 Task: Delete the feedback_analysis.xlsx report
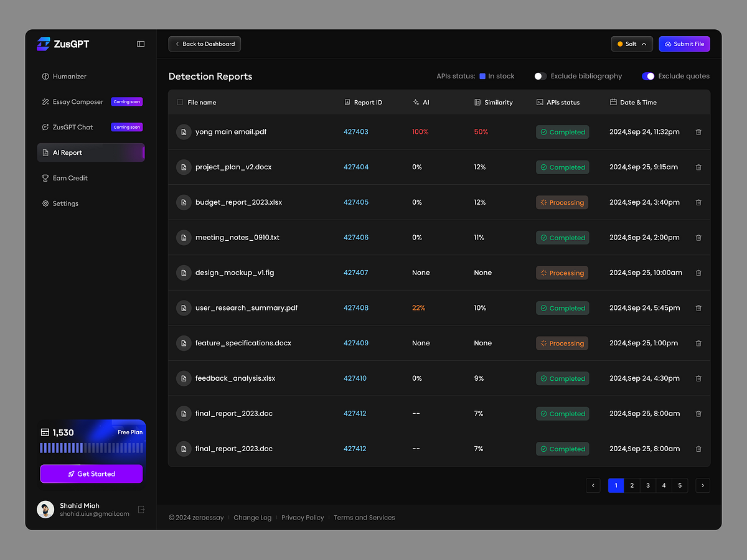[x=698, y=378]
